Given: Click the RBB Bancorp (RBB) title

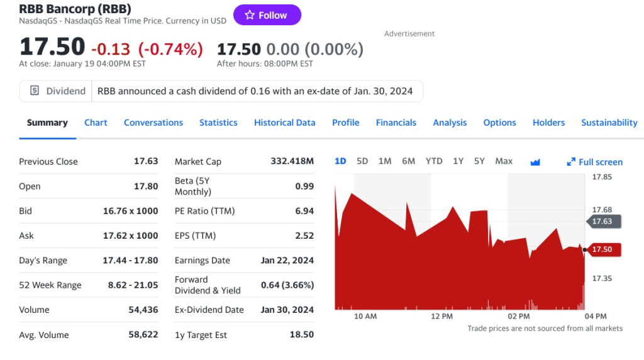Looking at the screenshot, I should 75,9.
